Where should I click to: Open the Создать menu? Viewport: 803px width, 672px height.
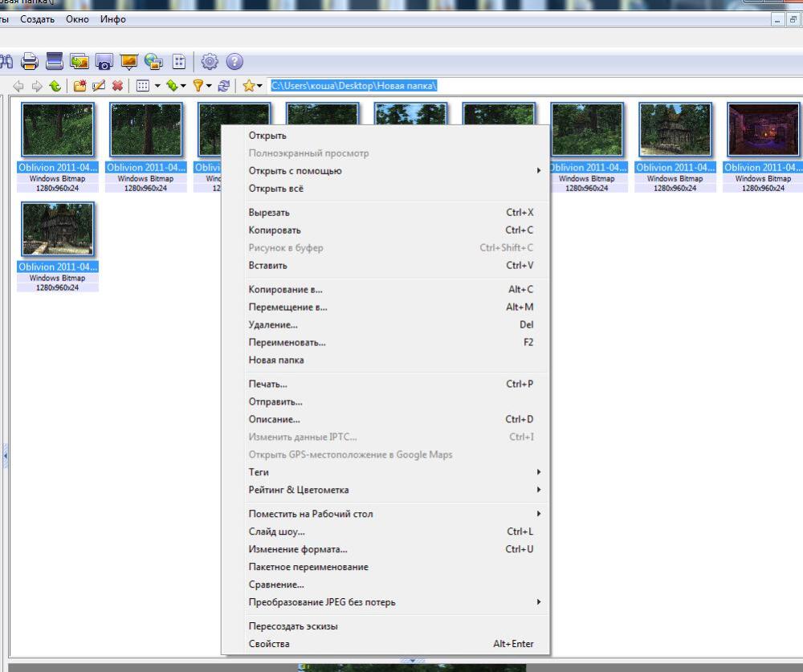coord(38,19)
